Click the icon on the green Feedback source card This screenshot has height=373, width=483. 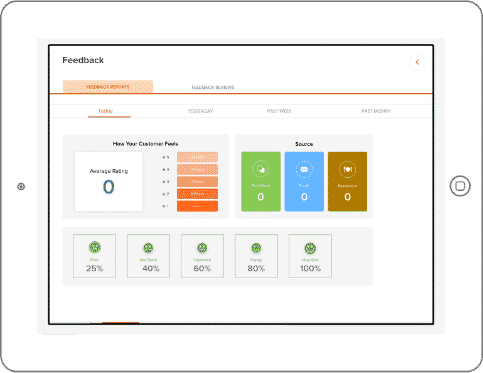coord(261,169)
